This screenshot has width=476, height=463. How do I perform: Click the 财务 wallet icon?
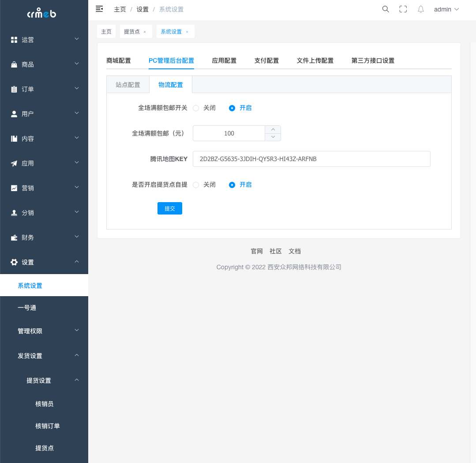point(14,237)
